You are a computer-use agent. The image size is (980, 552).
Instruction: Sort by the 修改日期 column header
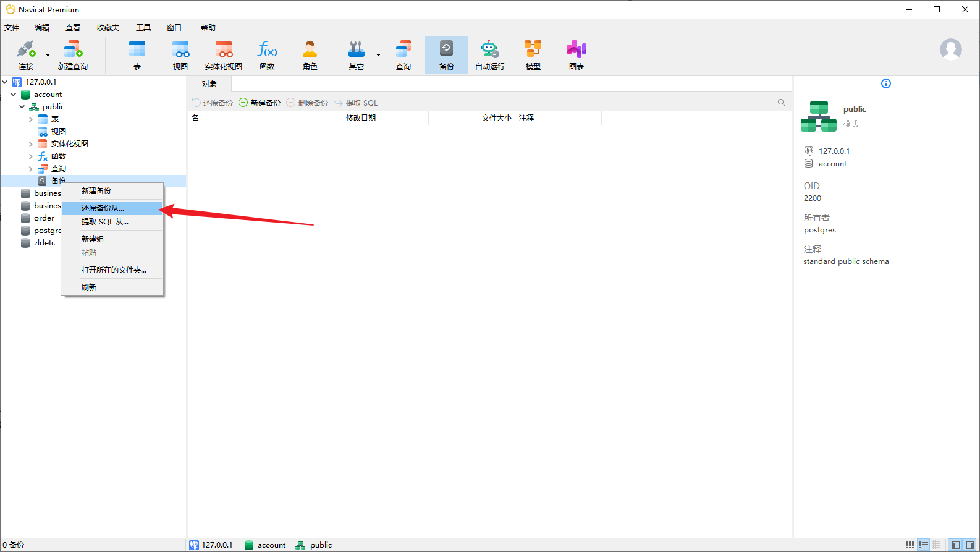[385, 117]
